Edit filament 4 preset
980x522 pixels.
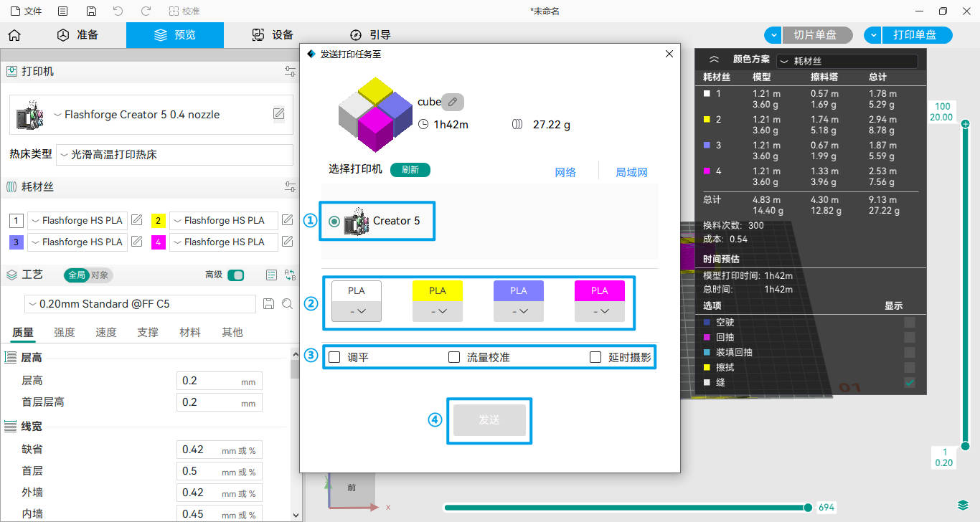click(287, 242)
